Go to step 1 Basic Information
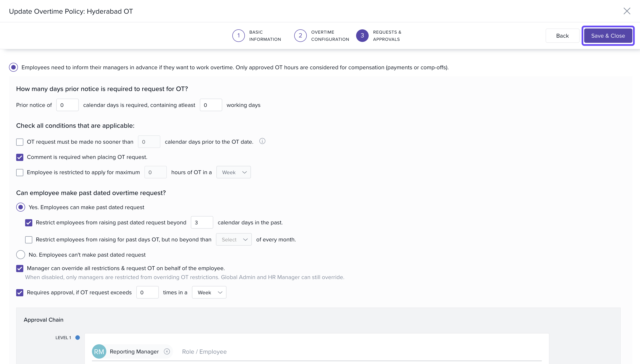640x364 pixels. 238,35
